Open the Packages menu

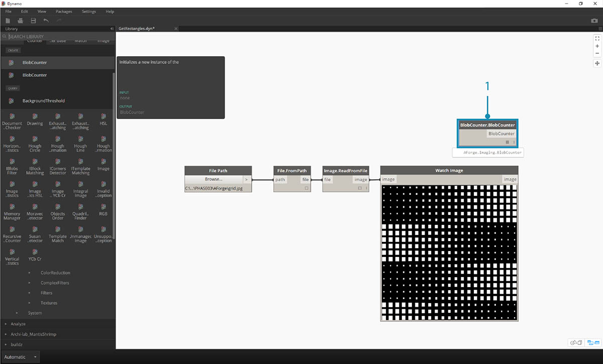[x=64, y=12]
